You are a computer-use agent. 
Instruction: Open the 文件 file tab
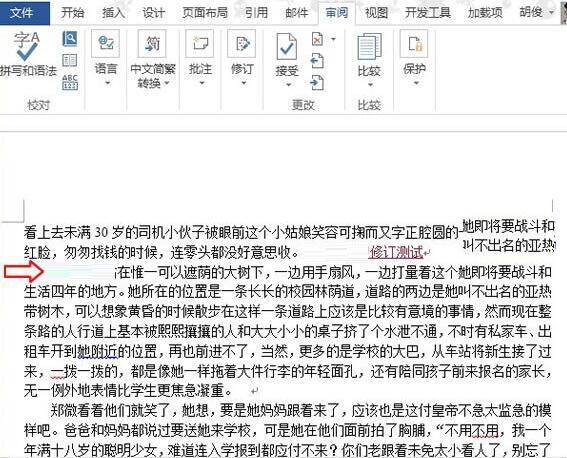coord(22,13)
